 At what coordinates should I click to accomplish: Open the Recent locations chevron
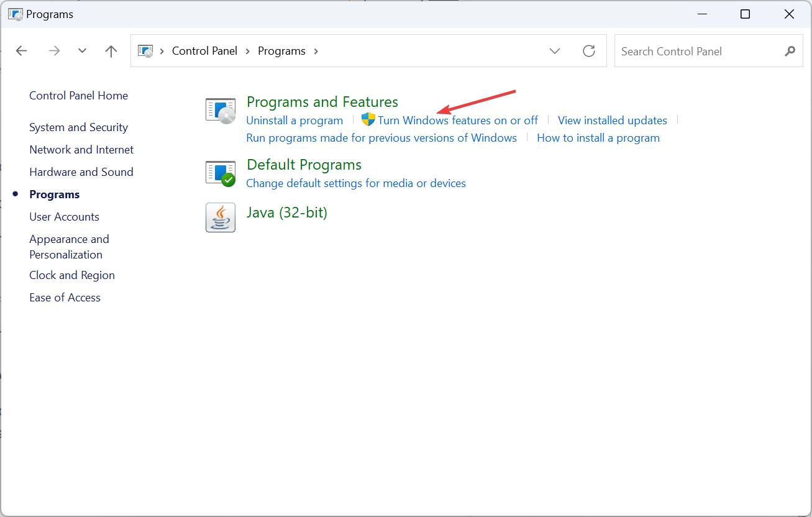pos(82,51)
